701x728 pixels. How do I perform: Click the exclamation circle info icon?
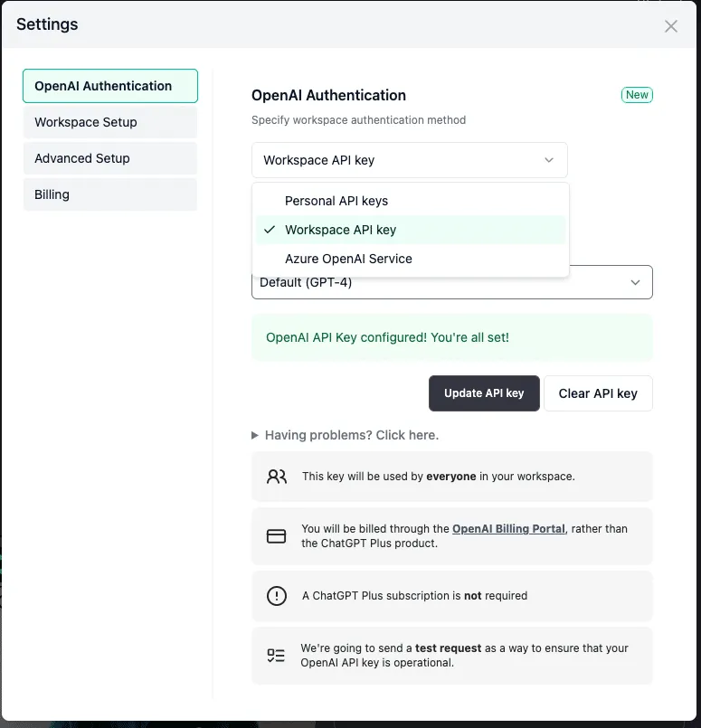tap(277, 596)
